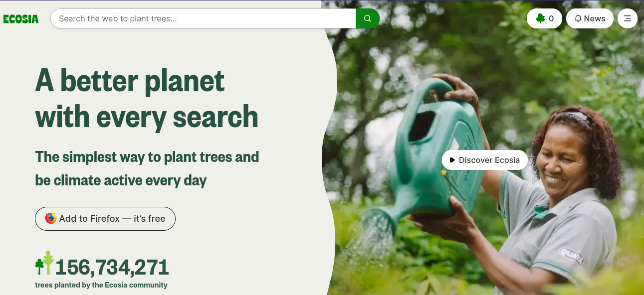Open the tree counter showing 0
Viewport: 644px width, 295px height.
544,18
